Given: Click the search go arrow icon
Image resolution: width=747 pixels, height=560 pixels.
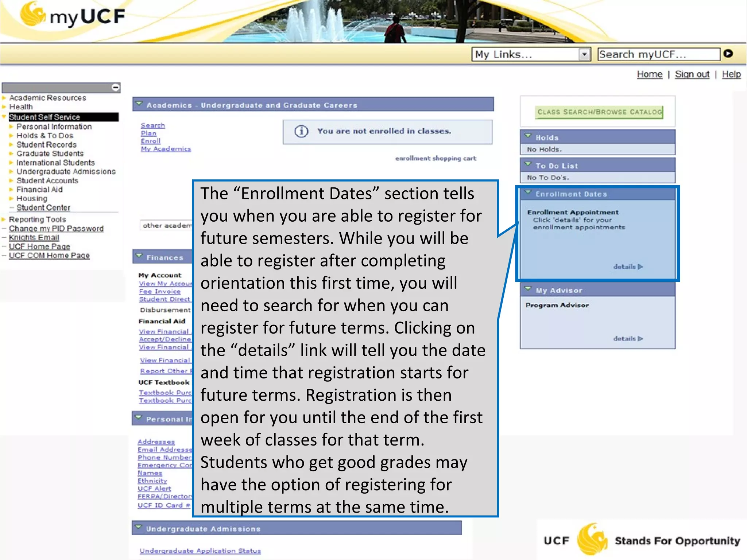Looking at the screenshot, I should [x=728, y=54].
